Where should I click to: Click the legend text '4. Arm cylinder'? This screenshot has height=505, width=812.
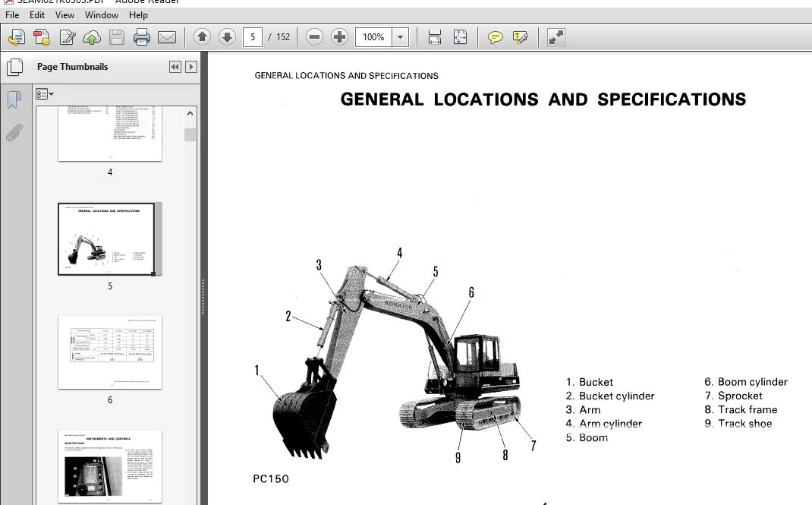click(x=604, y=425)
